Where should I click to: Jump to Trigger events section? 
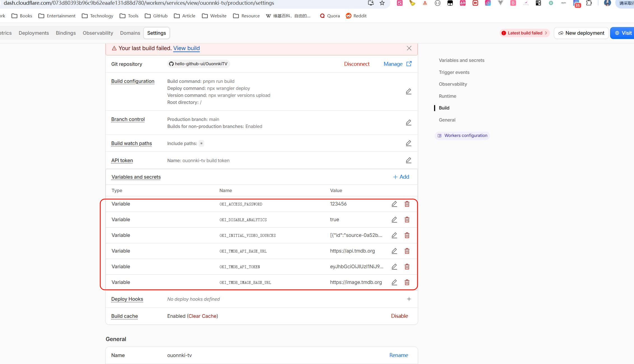click(x=454, y=73)
